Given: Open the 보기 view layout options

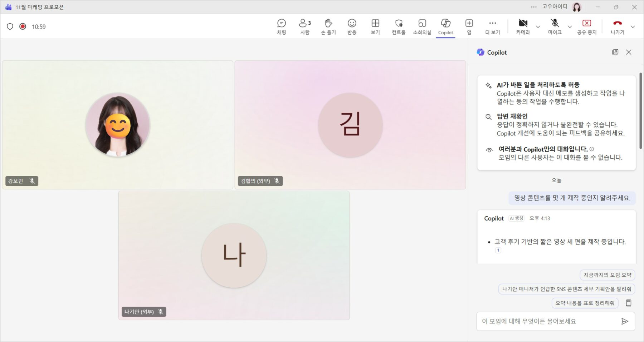Looking at the screenshot, I should pos(375,27).
